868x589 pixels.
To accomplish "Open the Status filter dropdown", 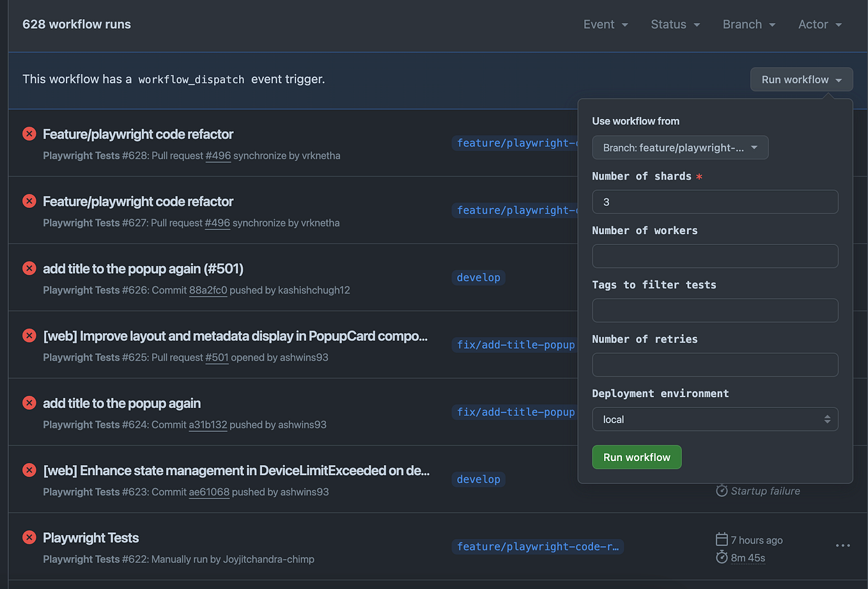I will (675, 24).
